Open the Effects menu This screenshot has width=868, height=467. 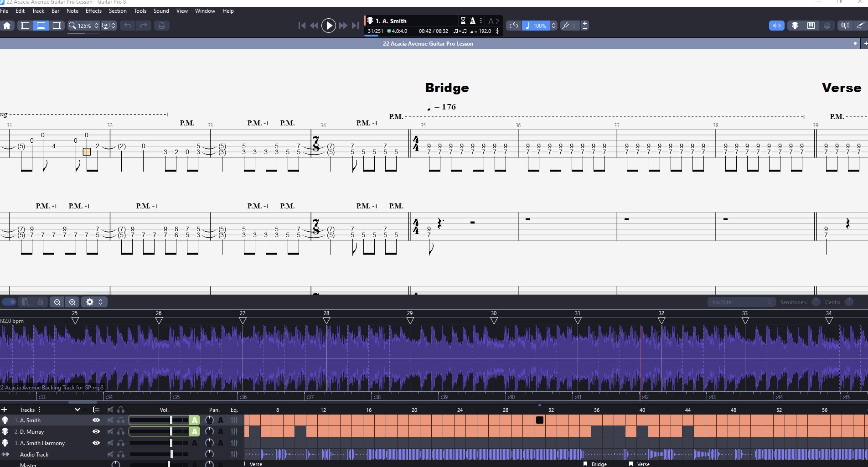point(93,11)
